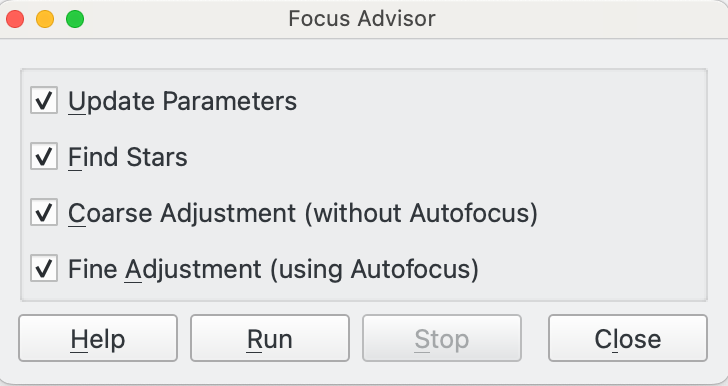Viewport: 728px width, 386px height.
Task: Click the red window close icon
Action: (15, 19)
